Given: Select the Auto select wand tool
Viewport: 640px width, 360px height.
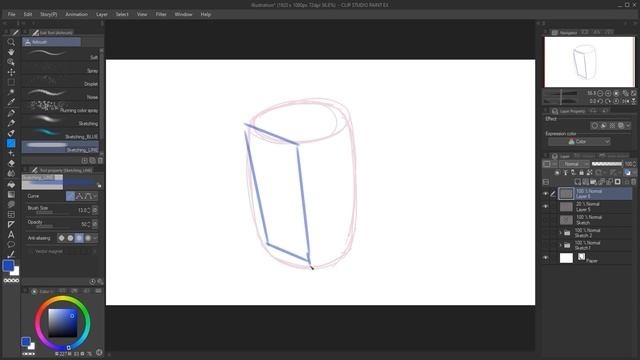Looking at the screenshot, I should click(11, 92).
